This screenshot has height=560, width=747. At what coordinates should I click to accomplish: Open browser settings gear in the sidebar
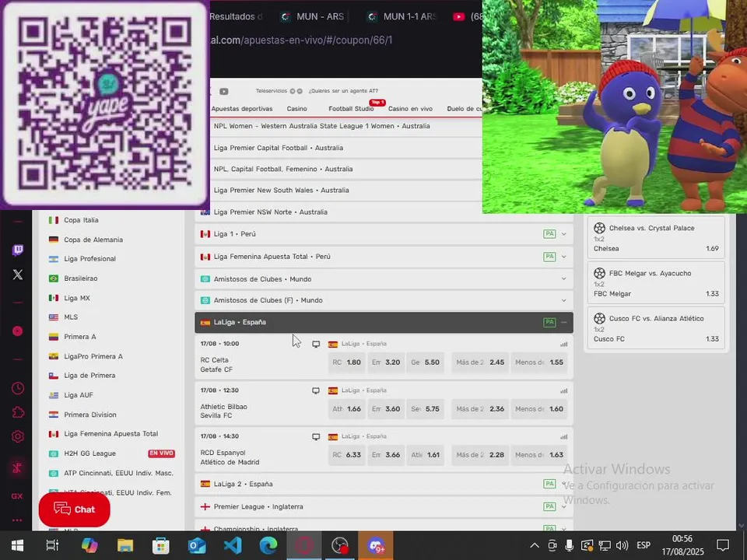point(18,436)
